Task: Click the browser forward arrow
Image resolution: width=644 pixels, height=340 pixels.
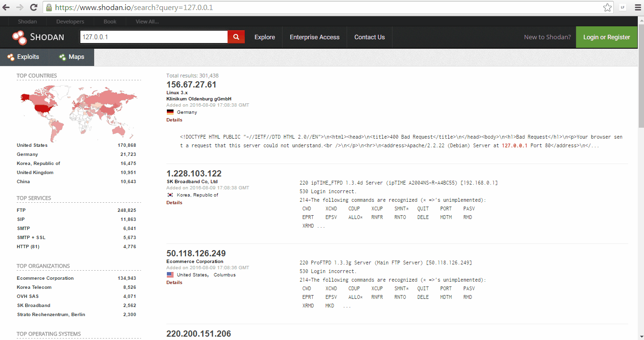Action: click(x=20, y=7)
